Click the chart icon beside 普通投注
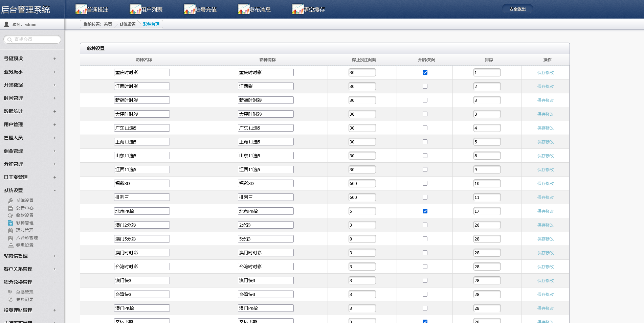This screenshot has height=323, width=644. tap(81, 9)
